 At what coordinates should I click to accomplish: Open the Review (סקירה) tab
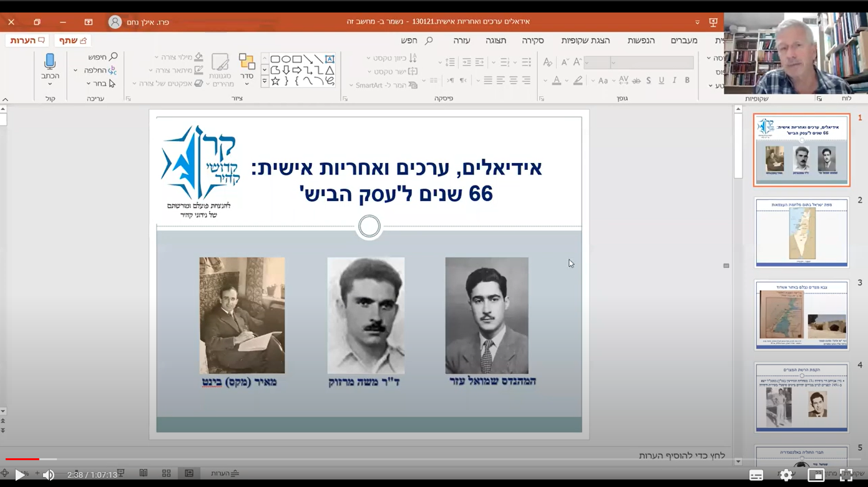tap(532, 40)
